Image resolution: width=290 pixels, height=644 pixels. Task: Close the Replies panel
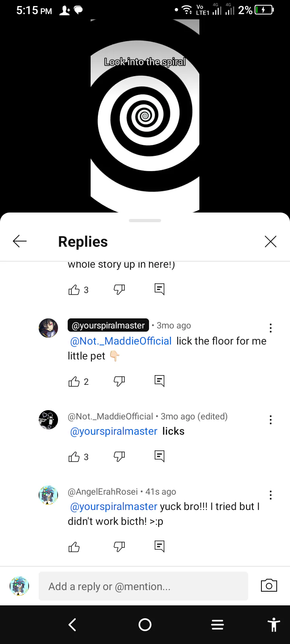(x=270, y=242)
